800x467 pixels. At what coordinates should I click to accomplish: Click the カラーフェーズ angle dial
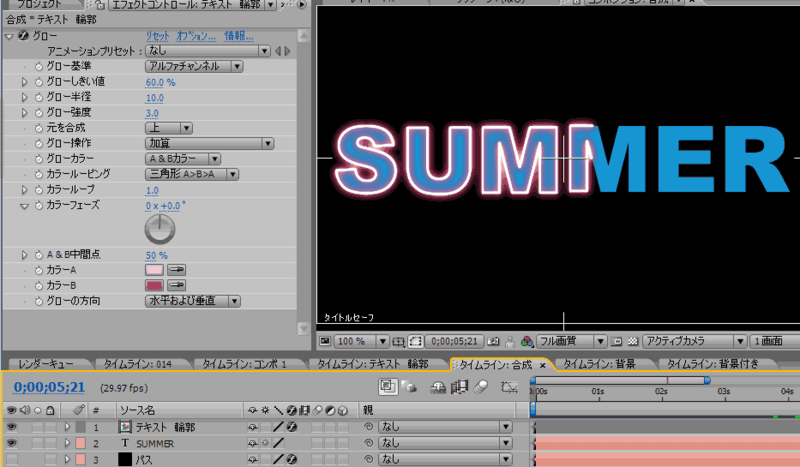coord(160,229)
